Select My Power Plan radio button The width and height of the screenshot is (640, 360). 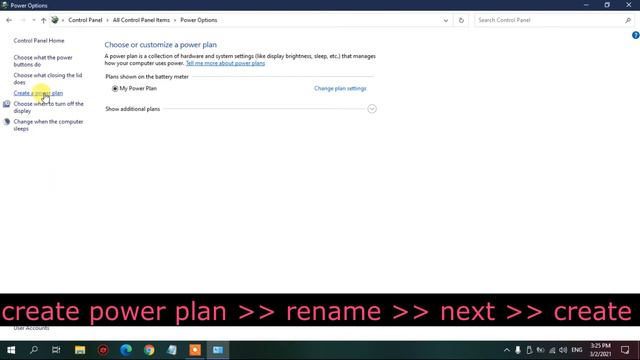point(115,89)
